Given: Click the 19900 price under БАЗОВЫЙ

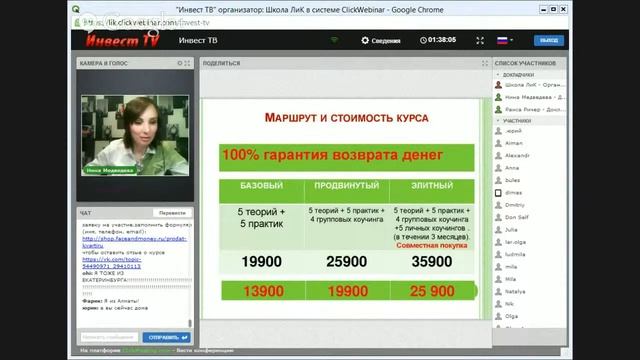Looking at the screenshot, I should coord(262,262).
